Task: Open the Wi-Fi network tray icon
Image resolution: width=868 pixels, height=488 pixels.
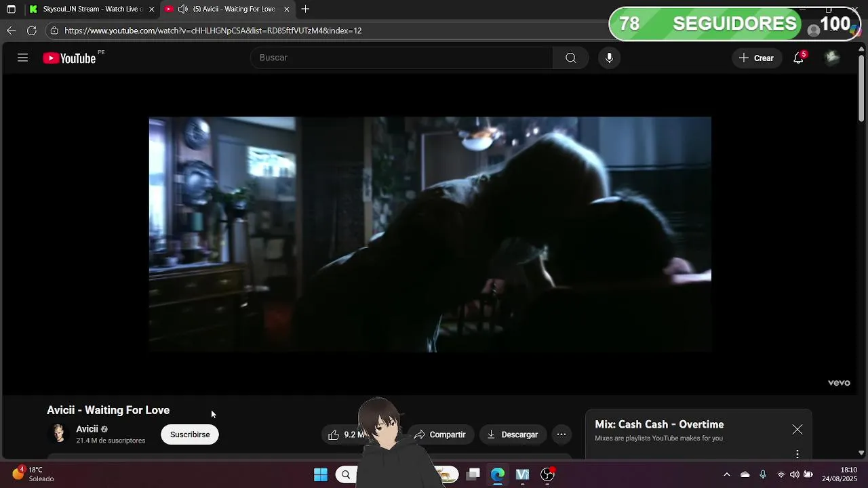Action: click(781, 474)
